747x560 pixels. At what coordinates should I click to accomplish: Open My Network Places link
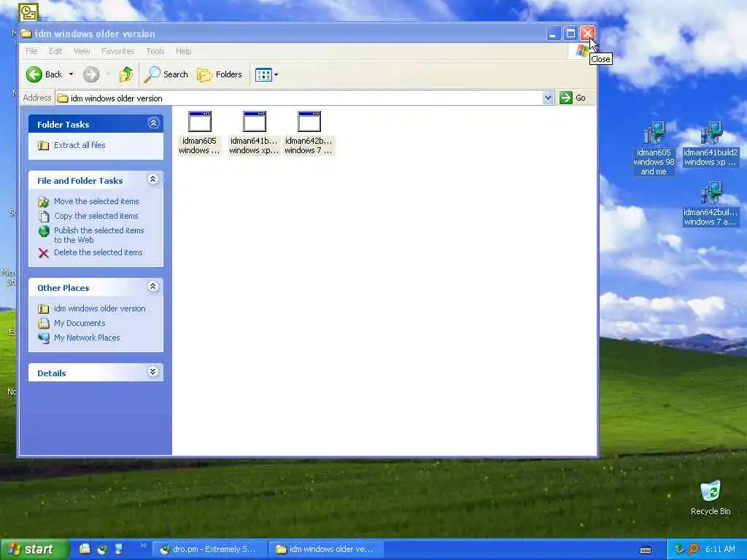[x=87, y=338]
